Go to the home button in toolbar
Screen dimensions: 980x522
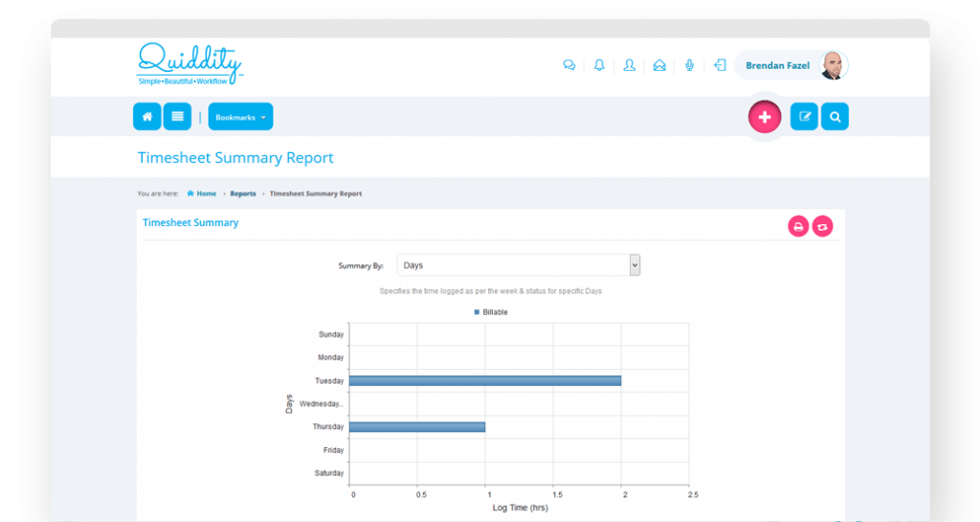146,117
